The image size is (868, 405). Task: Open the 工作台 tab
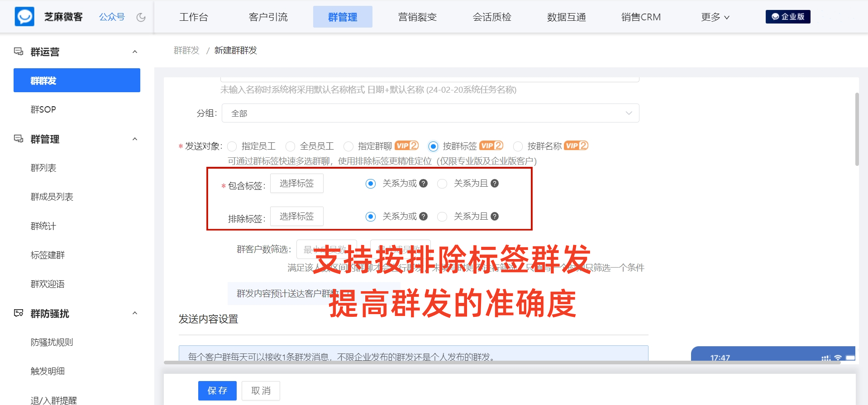194,17
